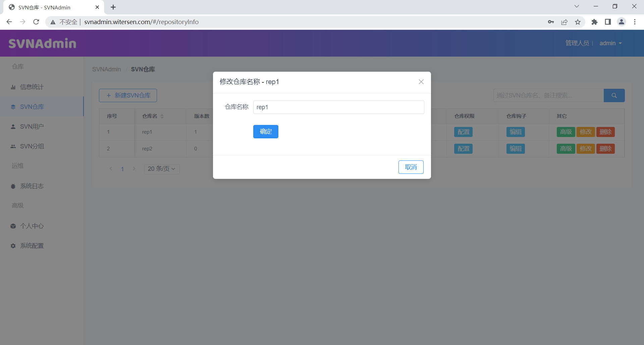Go back using browser back arrow
644x345 pixels.
9,22
